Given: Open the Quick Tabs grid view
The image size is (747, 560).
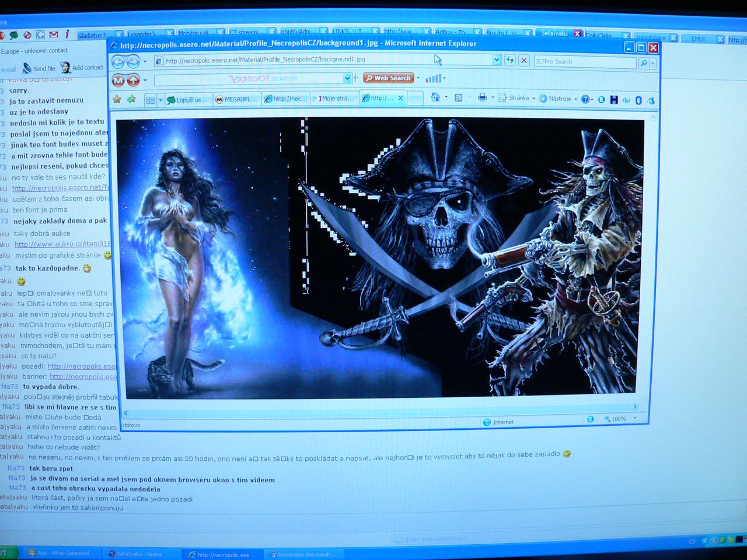Looking at the screenshot, I should (150, 100).
